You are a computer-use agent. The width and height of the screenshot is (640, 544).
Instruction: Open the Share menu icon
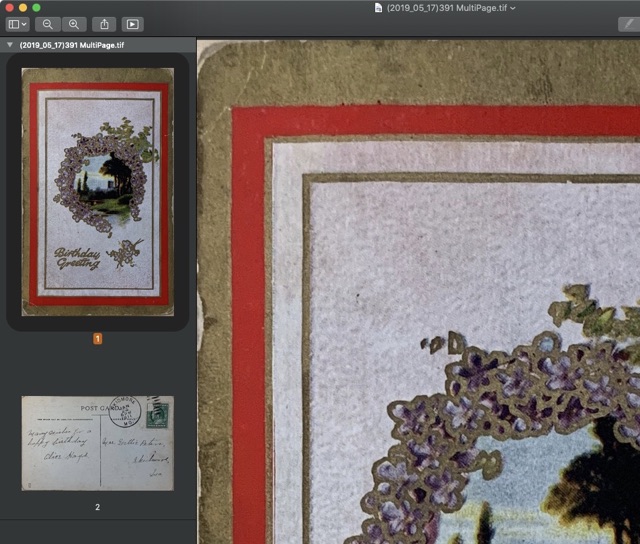(104, 24)
